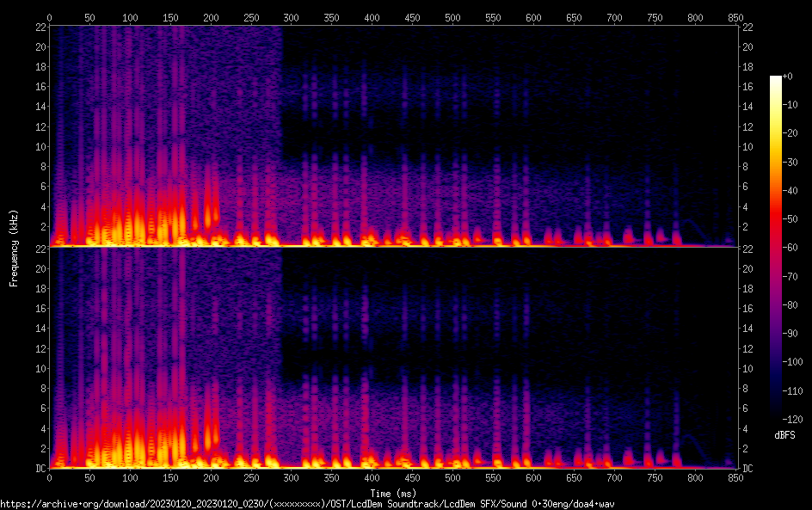The width and height of the screenshot is (812, 510).
Task: Select the 100 ms tick on bottom time axis
Action: click(130, 477)
